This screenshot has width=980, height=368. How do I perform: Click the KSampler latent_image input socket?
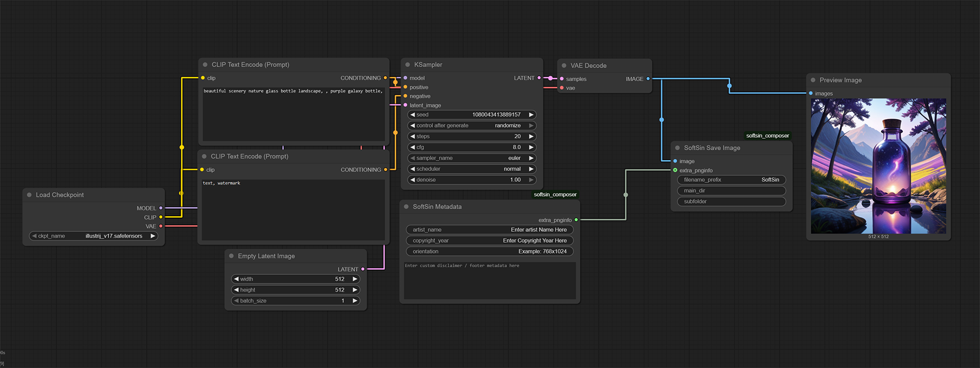pyautogui.click(x=405, y=105)
